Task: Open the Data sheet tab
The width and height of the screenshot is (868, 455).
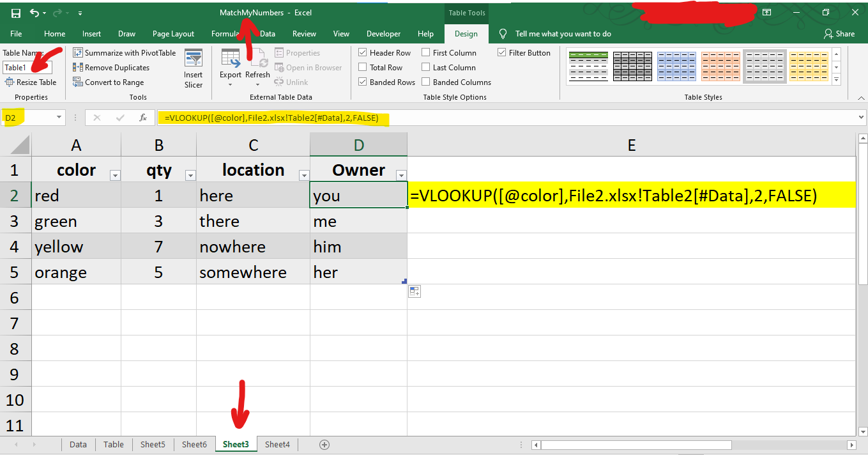Action: coord(78,444)
